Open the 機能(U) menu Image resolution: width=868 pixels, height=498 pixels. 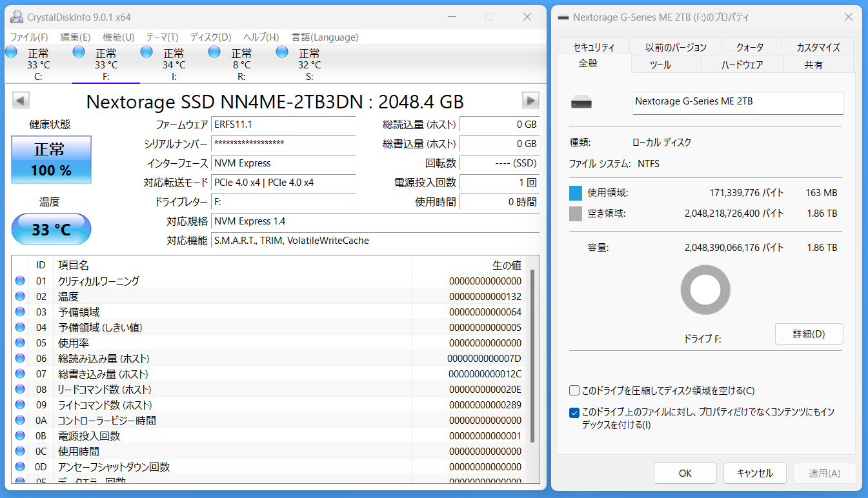pyautogui.click(x=119, y=37)
